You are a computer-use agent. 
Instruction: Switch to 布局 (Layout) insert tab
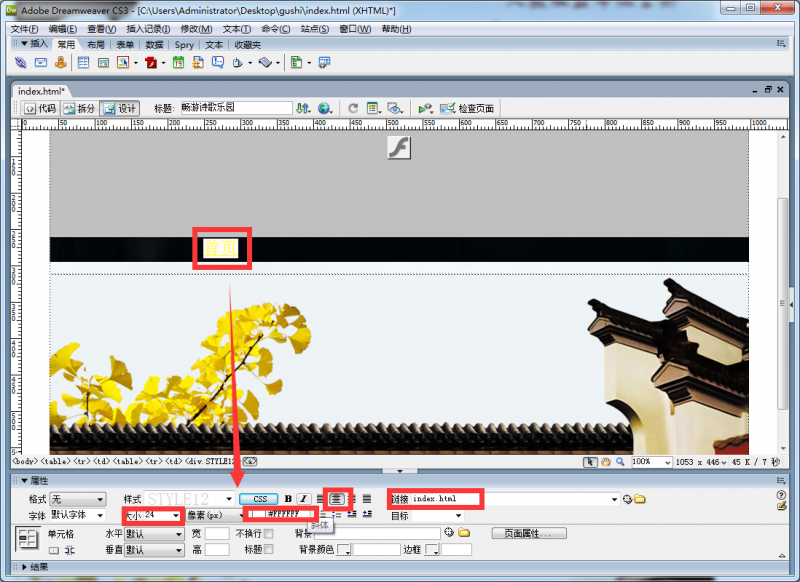(95, 45)
